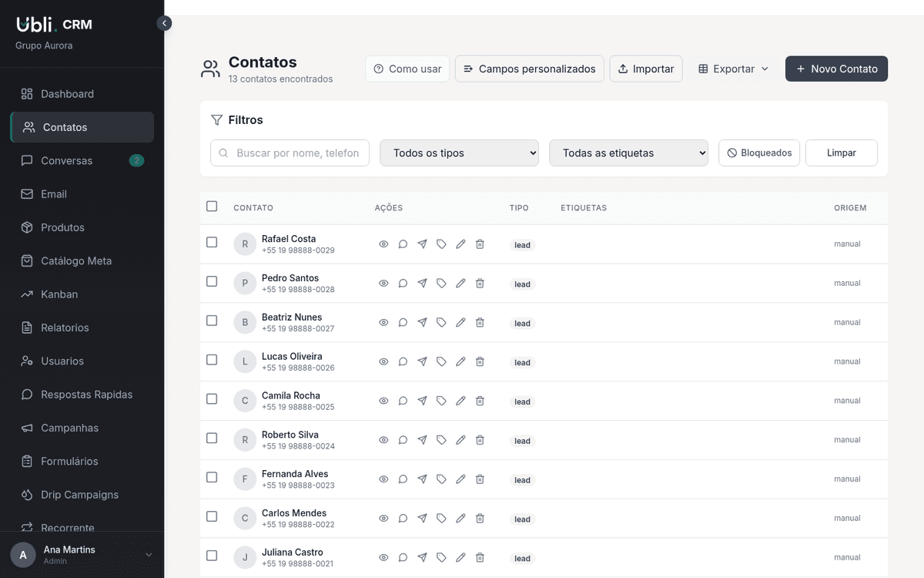This screenshot has width=924, height=578.
Task: Collapse the sidebar with arrow button
Action: coord(164,23)
